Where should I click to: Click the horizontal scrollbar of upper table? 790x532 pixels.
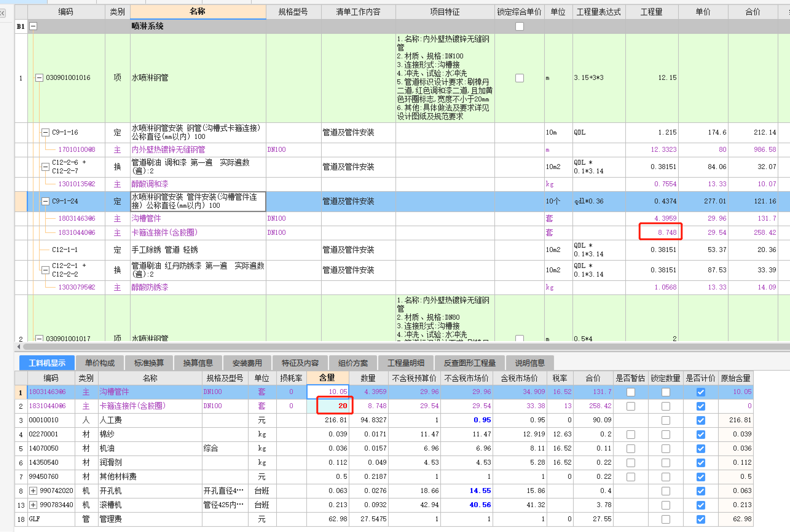pos(406,346)
